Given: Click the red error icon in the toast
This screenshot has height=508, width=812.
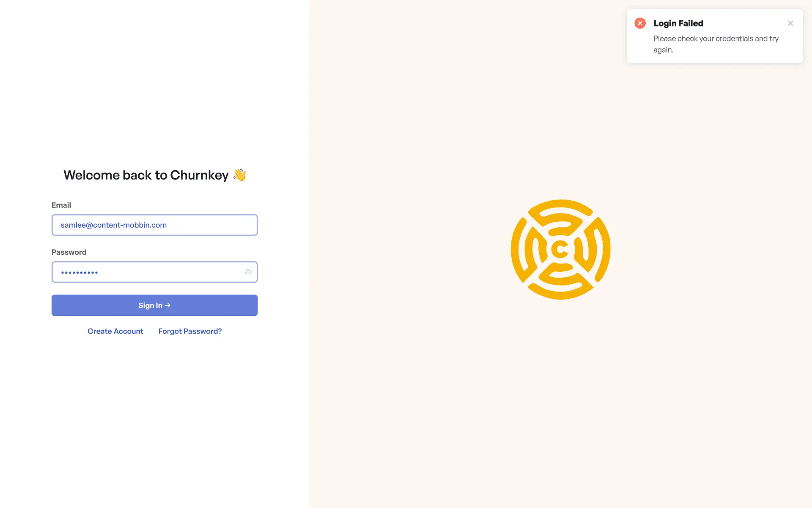Looking at the screenshot, I should click(x=640, y=23).
